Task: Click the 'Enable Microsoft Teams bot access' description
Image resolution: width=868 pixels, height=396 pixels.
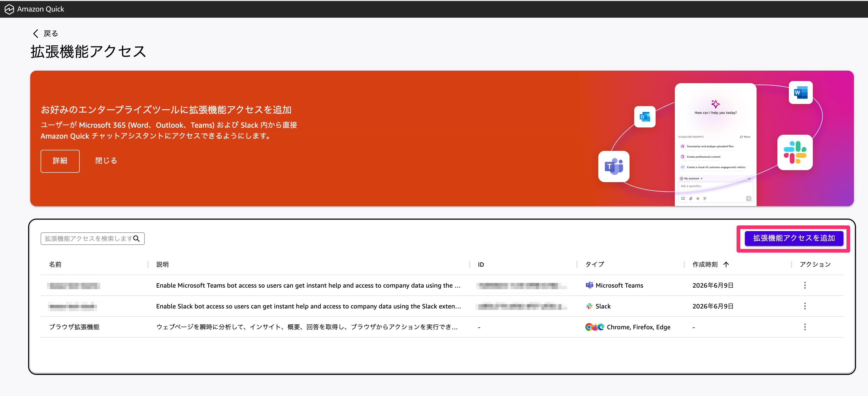Action: (308, 285)
